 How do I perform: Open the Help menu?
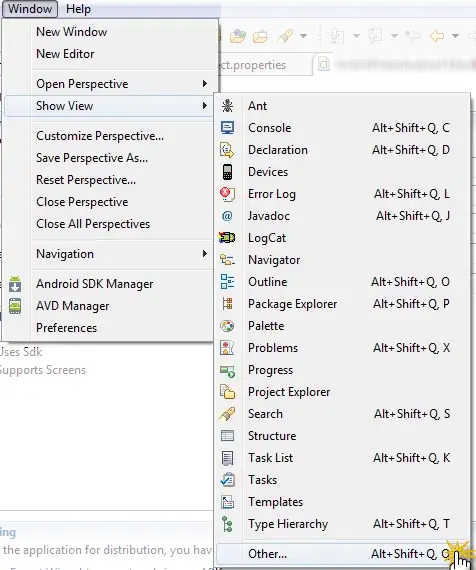click(78, 9)
